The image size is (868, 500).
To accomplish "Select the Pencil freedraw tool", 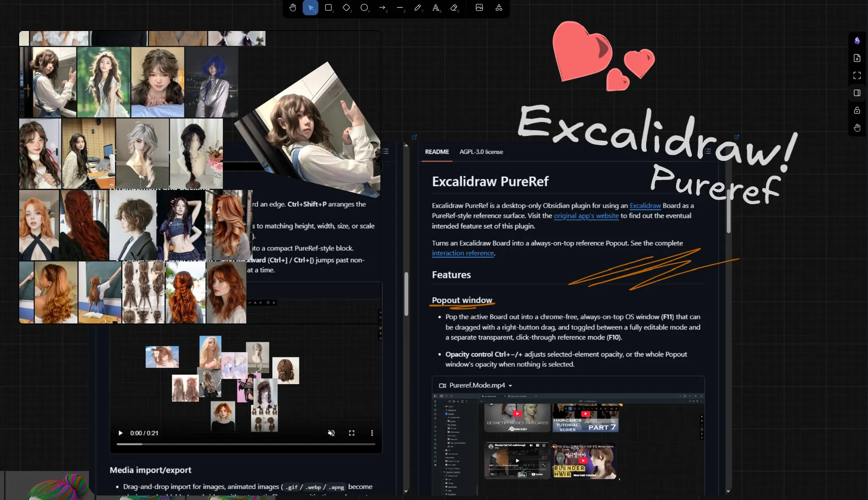I will click(418, 7).
